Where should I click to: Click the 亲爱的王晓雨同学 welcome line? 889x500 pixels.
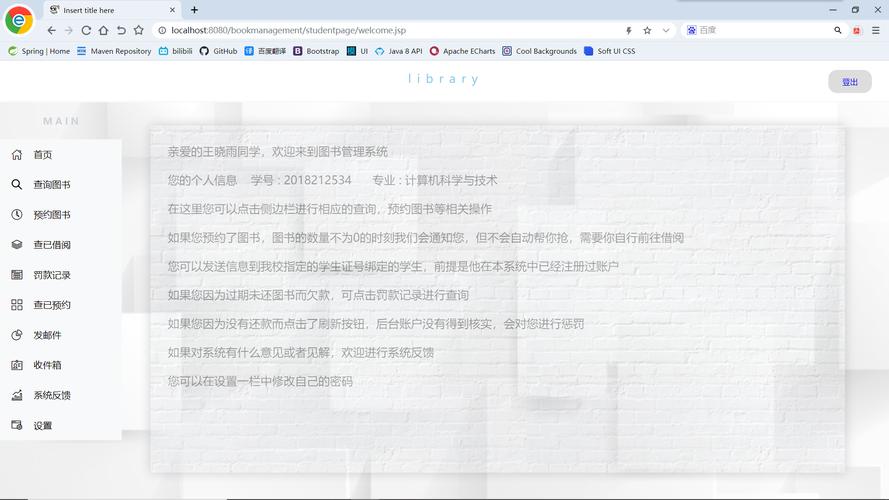[x=277, y=151]
